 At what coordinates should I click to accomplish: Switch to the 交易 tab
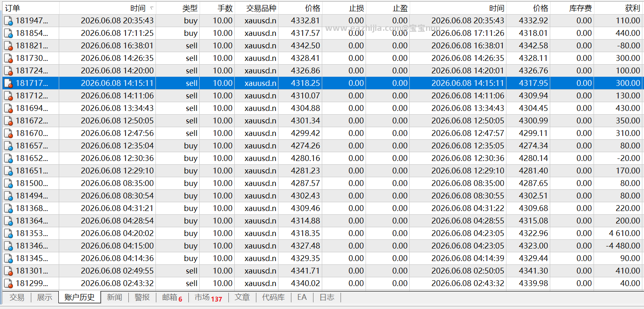pos(17,297)
